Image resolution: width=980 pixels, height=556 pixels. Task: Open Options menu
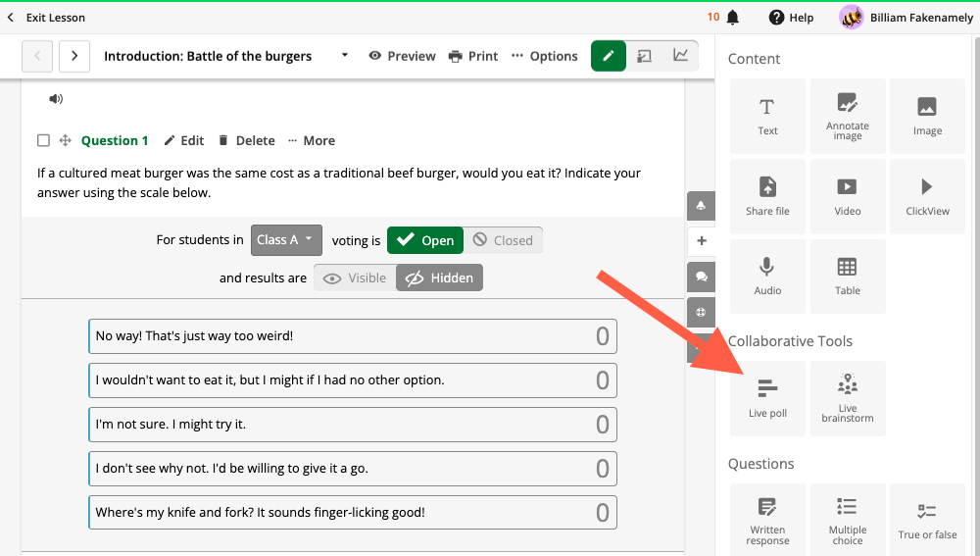(x=544, y=56)
